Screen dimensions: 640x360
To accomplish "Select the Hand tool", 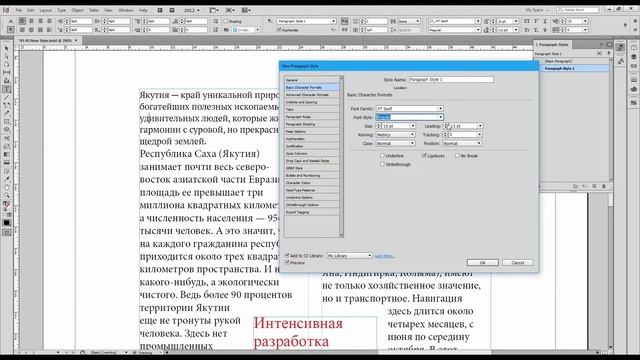I will (x=7, y=187).
